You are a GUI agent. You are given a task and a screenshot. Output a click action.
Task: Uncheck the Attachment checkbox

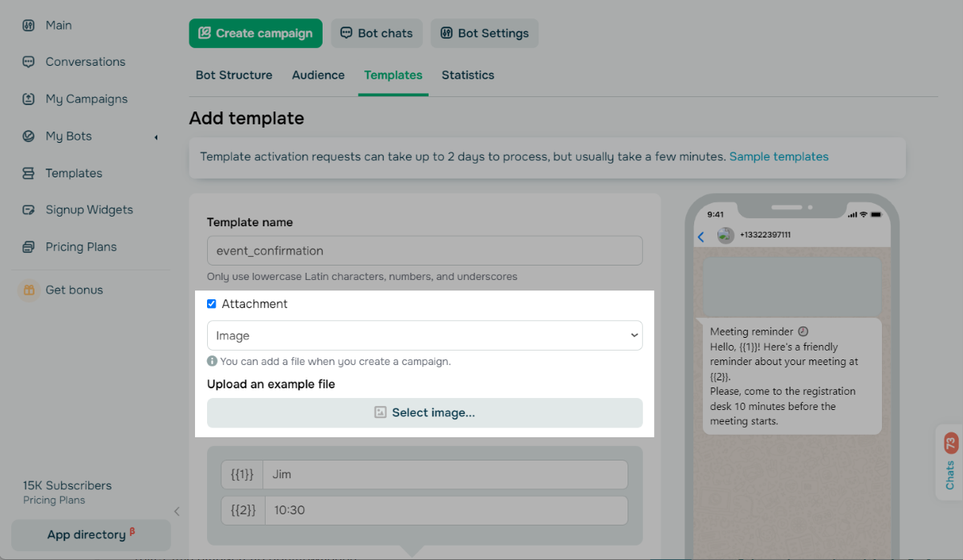pos(212,304)
